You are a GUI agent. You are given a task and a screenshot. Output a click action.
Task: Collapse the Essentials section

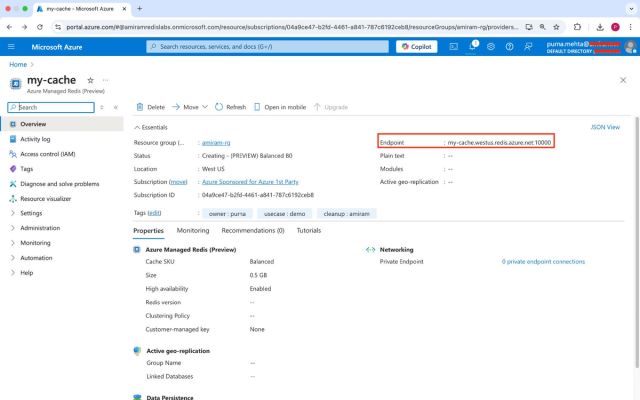coord(151,127)
